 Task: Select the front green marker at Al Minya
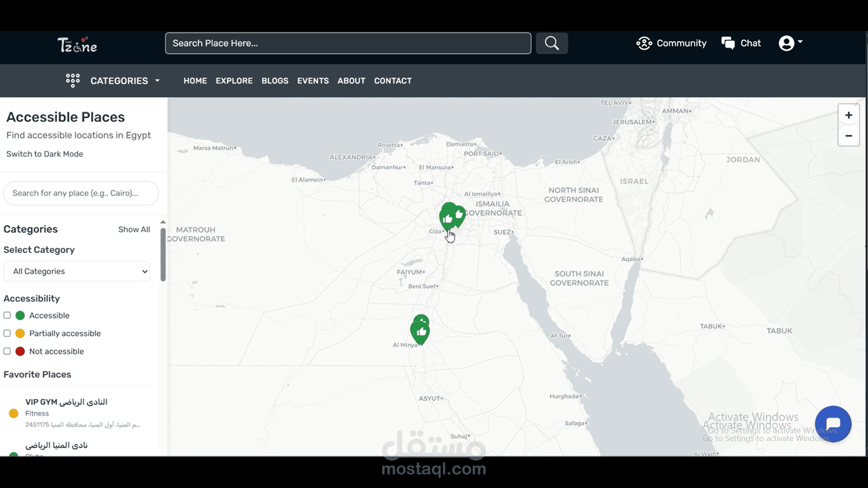(x=420, y=333)
